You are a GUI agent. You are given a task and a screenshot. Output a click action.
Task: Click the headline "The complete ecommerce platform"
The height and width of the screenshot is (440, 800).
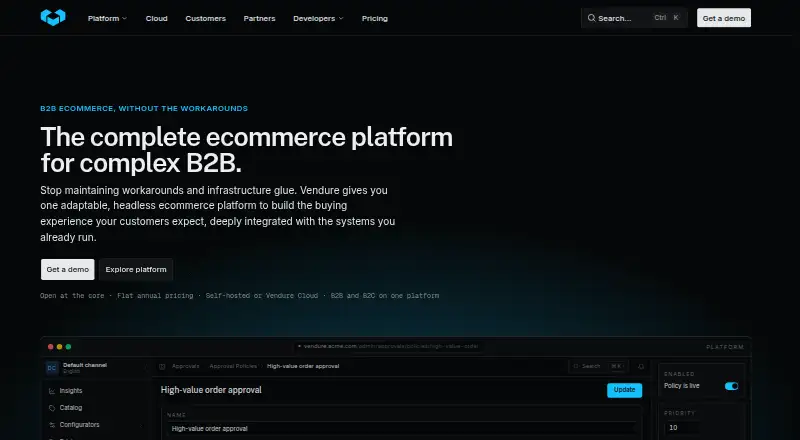pos(246,137)
